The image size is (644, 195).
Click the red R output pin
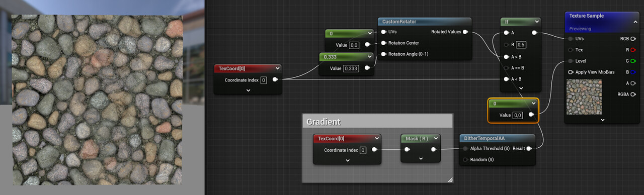coord(634,50)
